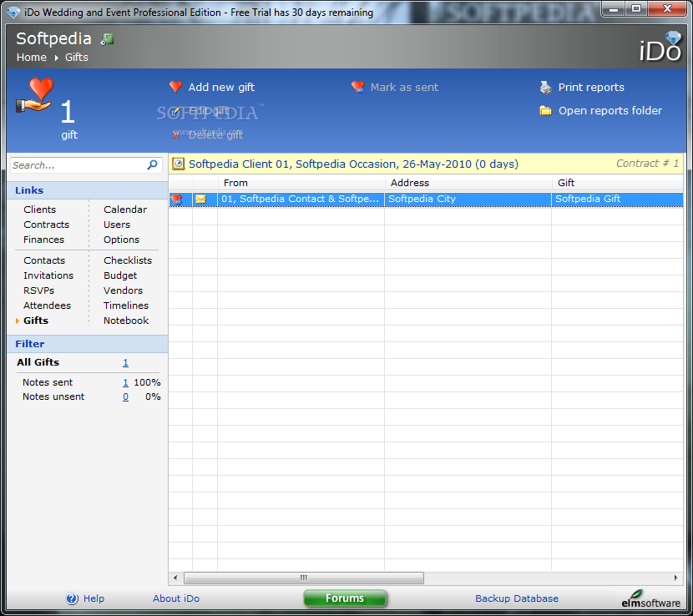Open About iDo link
The height and width of the screenshot is (616, 693).
point(176,598)
